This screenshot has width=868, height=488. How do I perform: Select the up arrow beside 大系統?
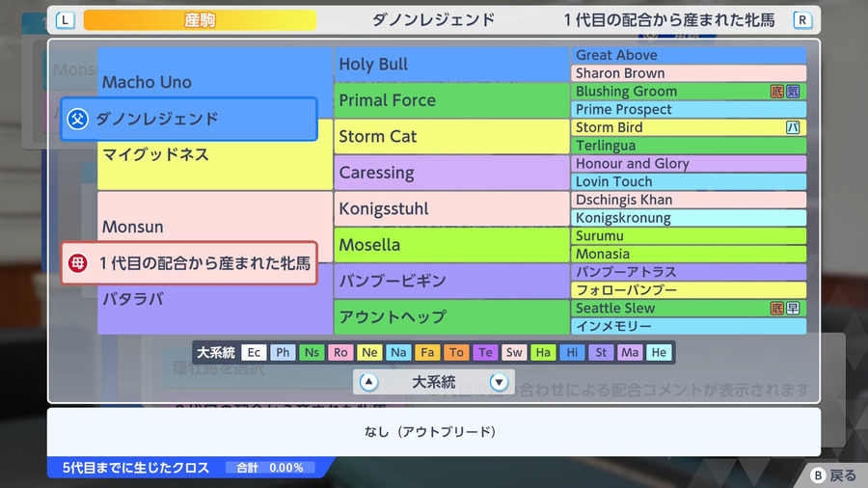pos(368,382)
